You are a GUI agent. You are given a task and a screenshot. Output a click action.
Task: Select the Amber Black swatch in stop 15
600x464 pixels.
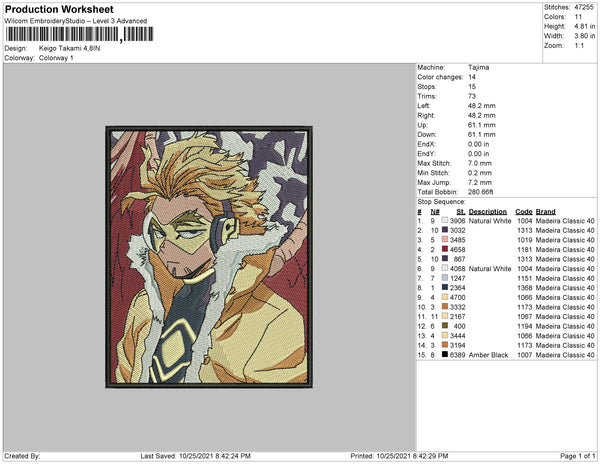pyautogui.click(x=445, y=355)
